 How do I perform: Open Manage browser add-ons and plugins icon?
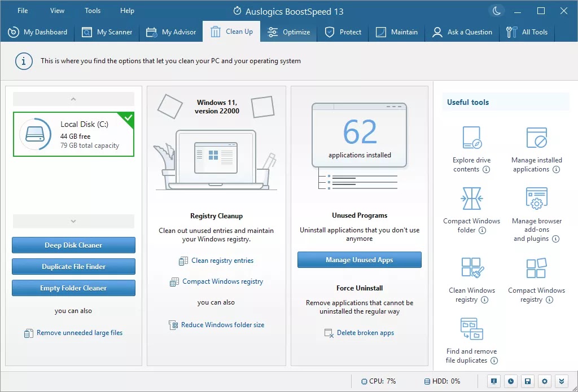(536, 199)
